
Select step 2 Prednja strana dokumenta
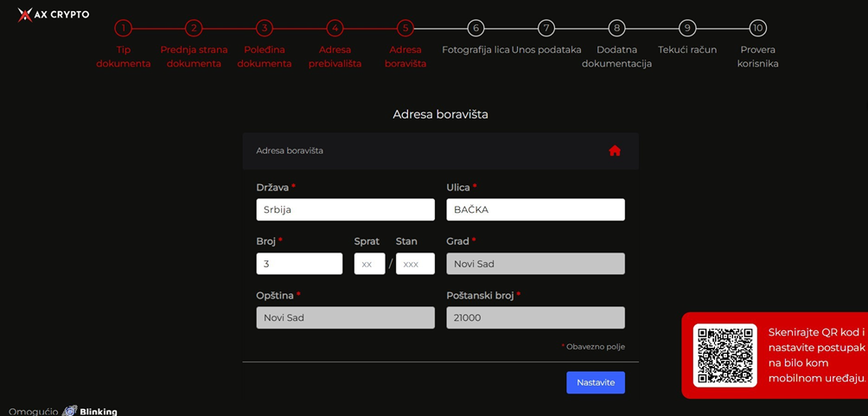click(194, 28)
